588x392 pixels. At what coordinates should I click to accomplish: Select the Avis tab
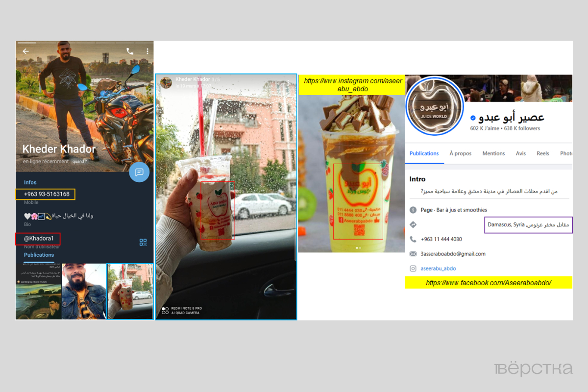520,153
